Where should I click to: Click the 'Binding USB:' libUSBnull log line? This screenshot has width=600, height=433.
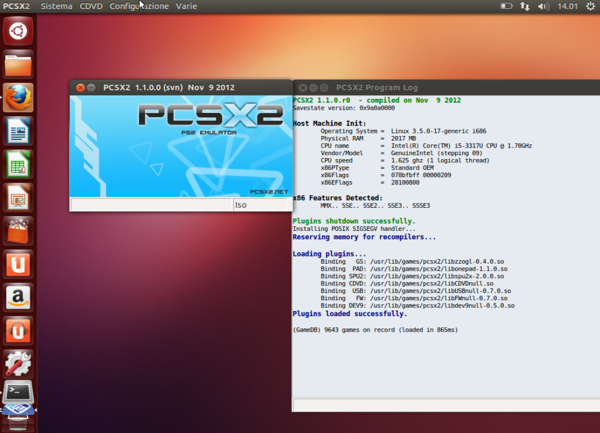(416, 291)
